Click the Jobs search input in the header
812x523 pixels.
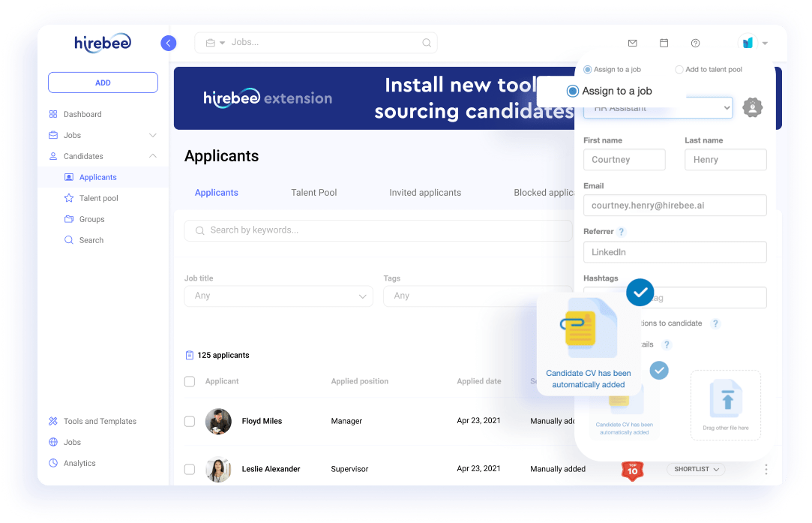click(x=316, y=43)
